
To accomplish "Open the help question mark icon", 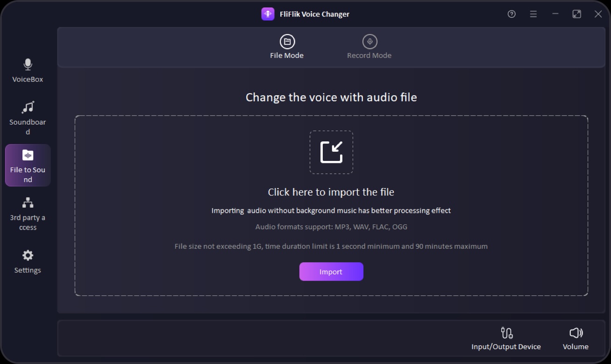I will point(512,14).
